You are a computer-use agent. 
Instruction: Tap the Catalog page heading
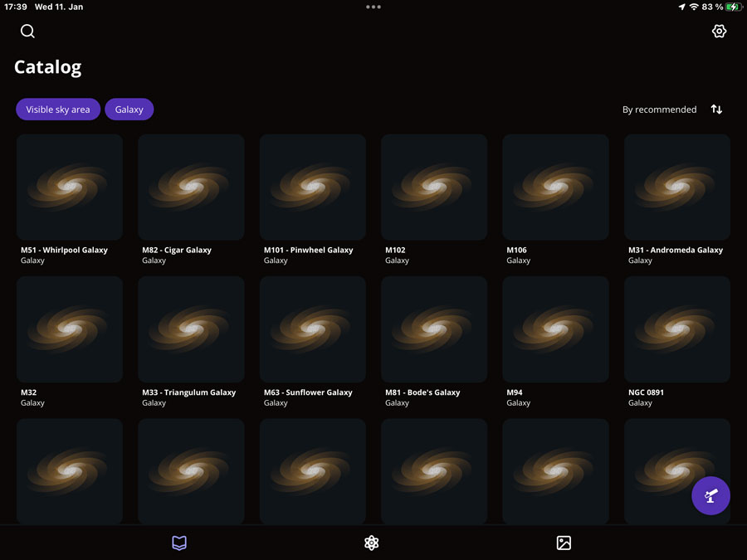47,67
